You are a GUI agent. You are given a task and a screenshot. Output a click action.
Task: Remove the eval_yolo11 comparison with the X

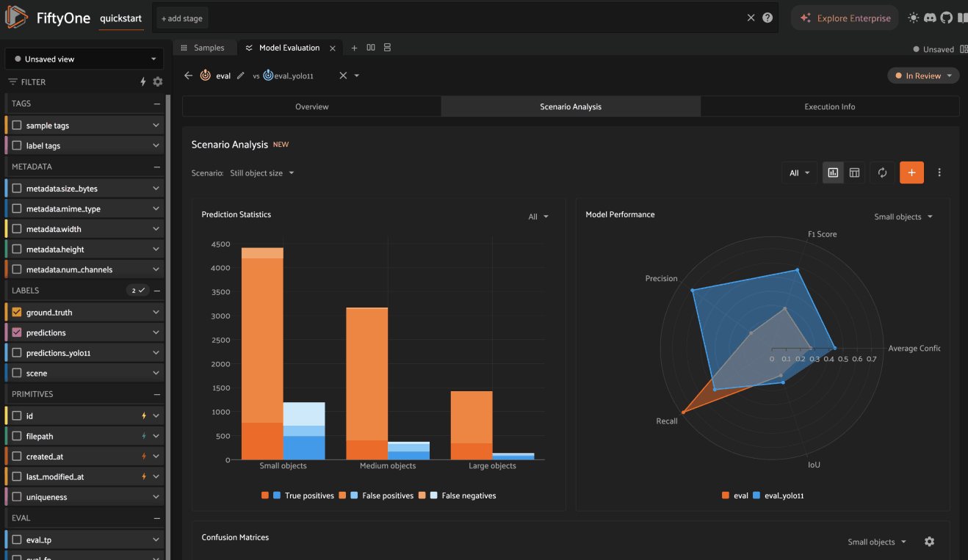[x=342, y=76]
